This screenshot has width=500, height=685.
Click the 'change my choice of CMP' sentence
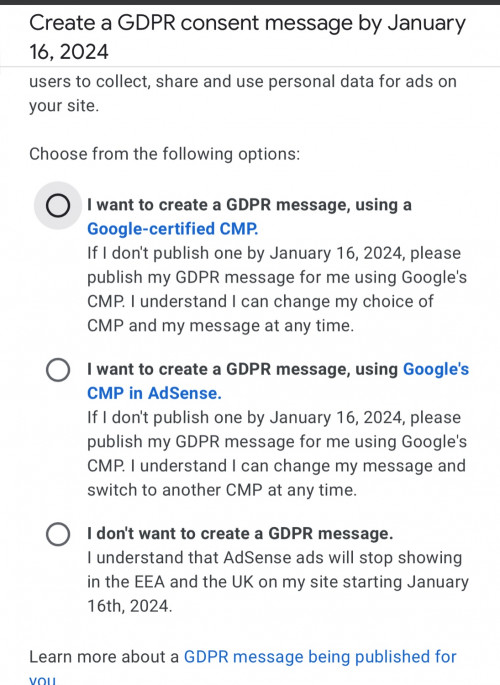pos(260,314)
